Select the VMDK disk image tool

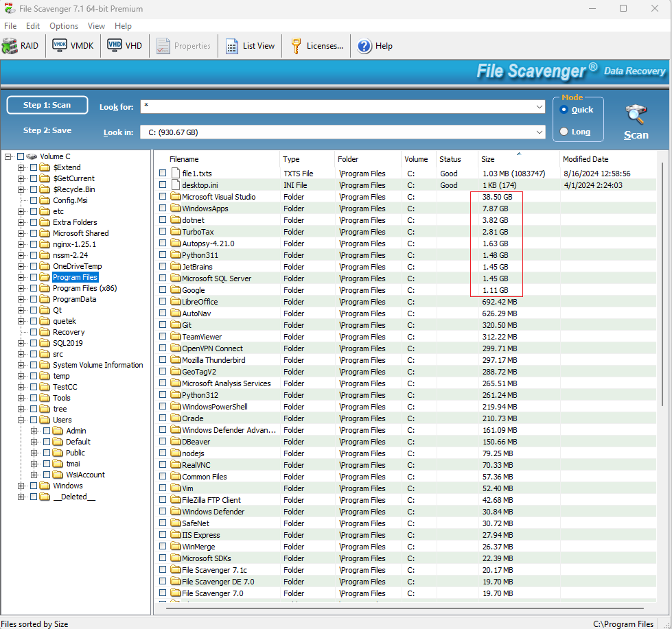coord(73,46)
